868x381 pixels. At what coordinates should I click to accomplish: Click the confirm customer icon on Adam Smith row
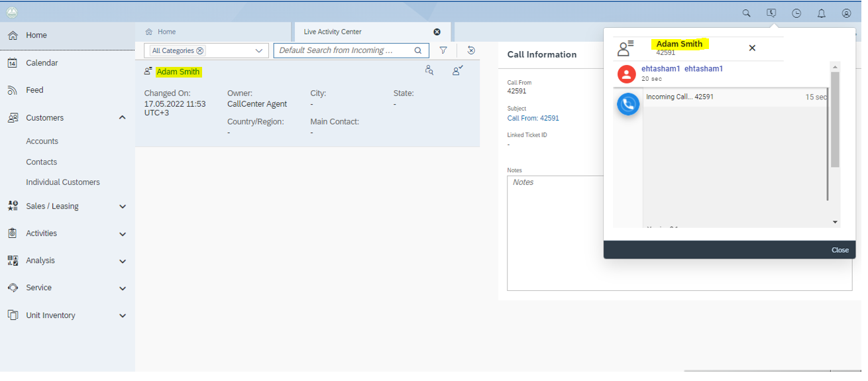point(457,70)
